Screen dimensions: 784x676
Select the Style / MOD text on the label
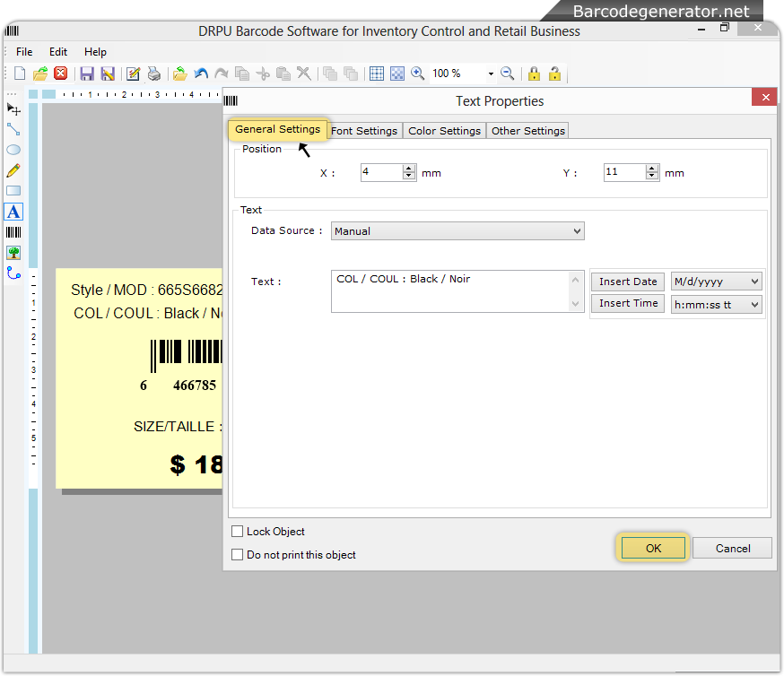pyautogui.click(x=146, y=290)
